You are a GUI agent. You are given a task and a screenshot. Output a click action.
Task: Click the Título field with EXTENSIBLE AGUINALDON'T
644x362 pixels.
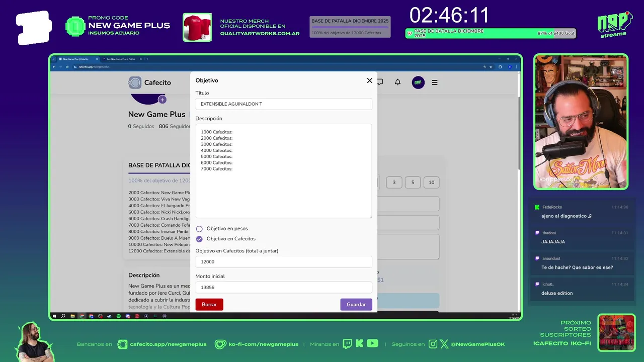tap(284, 104)
